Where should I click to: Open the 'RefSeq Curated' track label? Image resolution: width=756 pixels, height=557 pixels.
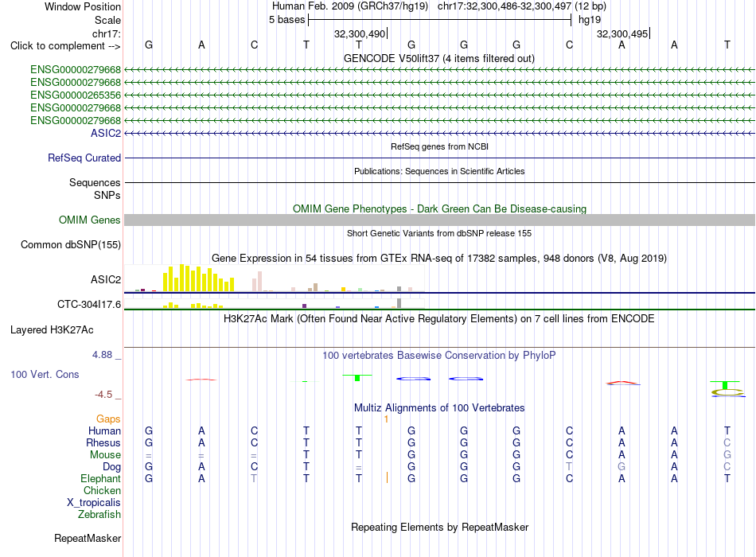[84, 158]
